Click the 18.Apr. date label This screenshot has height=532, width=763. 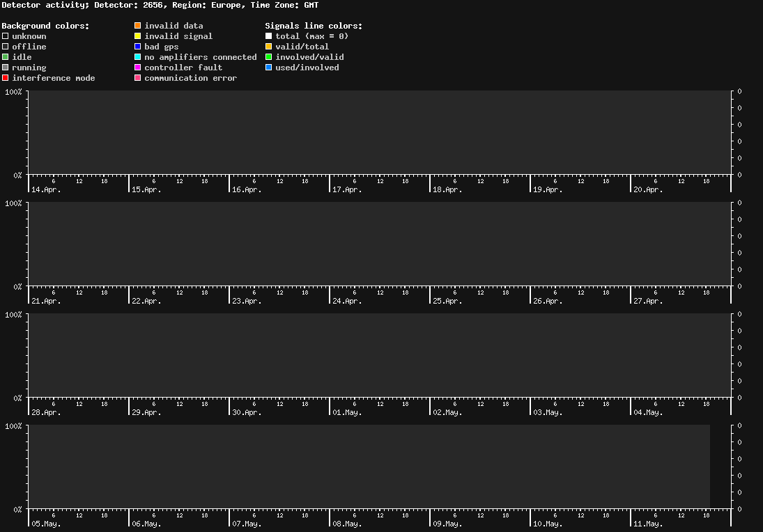[x=447, y=189]
